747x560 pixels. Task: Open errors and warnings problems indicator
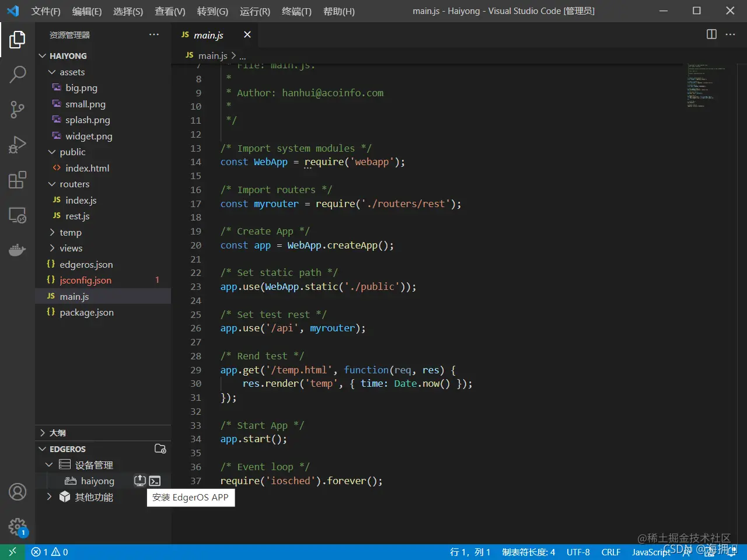click(50, 552)
